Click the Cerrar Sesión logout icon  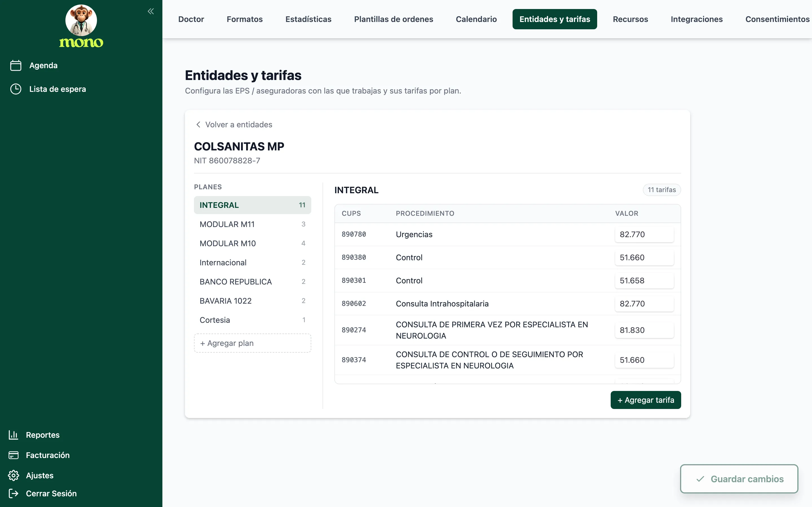click(x=14, y=493)
